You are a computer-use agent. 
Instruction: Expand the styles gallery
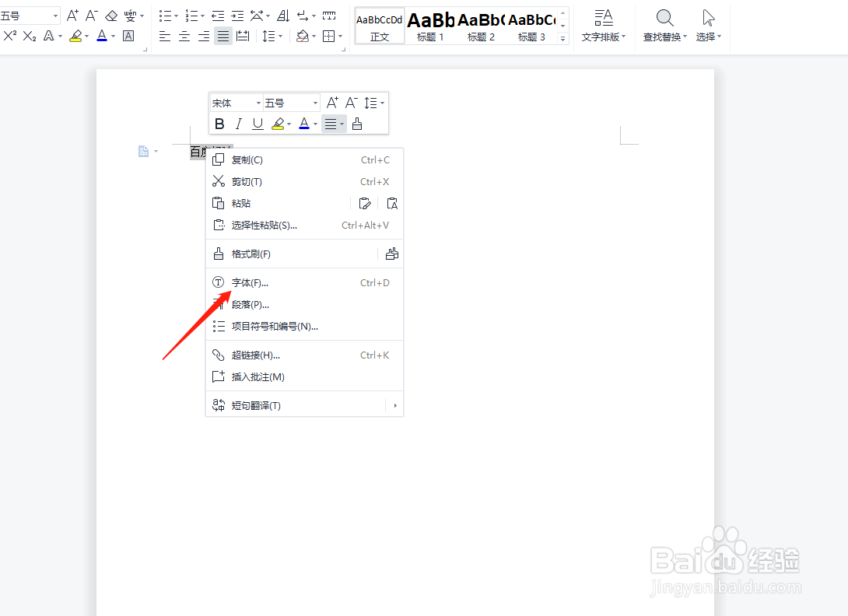tap(563, 38)
